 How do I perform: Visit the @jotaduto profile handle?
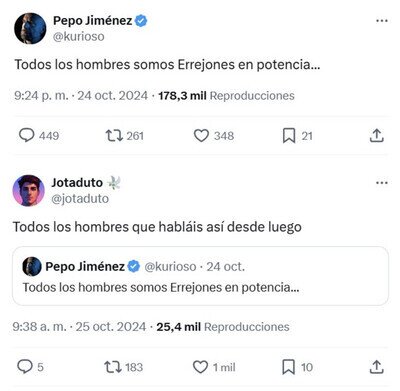(x=80, y=199)
